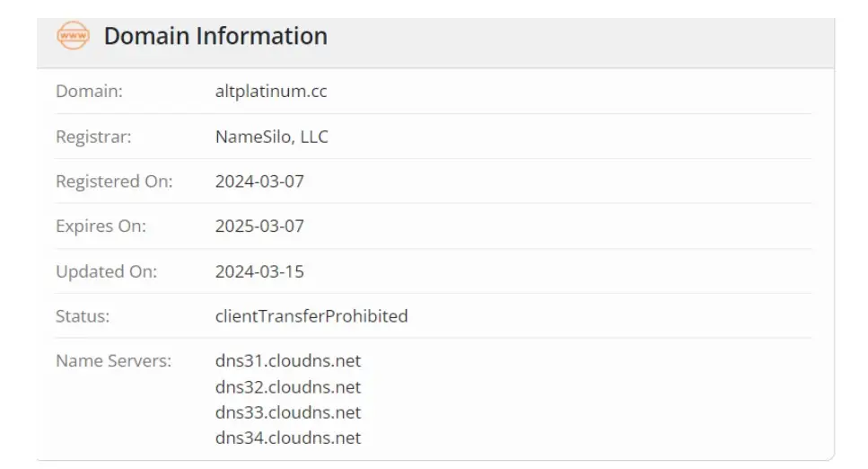Click the clientTransferProhibited status value
The height and width of the screenshot is (469, 868).
point(311,316)
